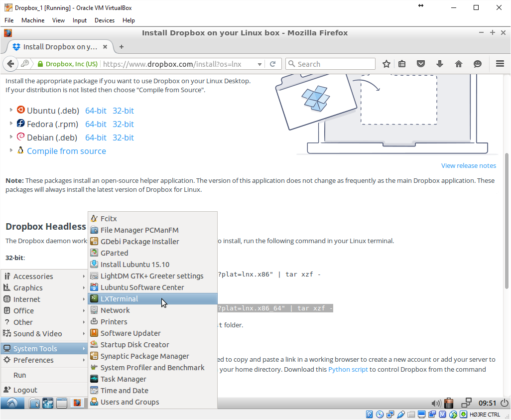Image resolution: width=511 pixels, height=420 pixels.
Task: Click the green padlock site identity icon
Action: click(x=40, y=64)
